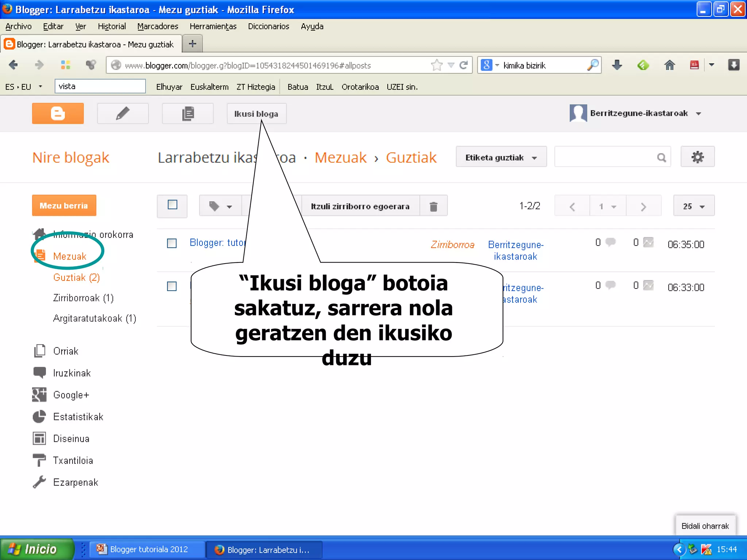Click the Diseinua layout icon
The width and height of the screenshot is (747, 560).
coord(39,438)
